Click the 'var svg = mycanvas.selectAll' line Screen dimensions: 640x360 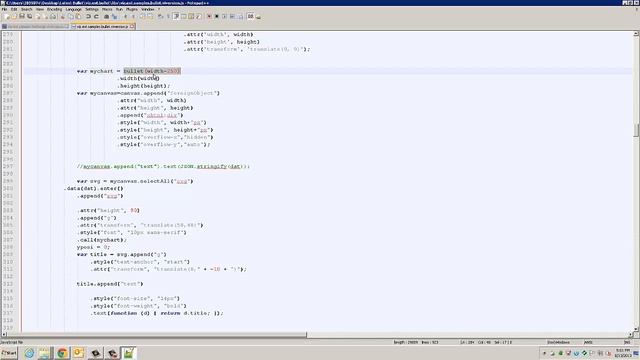pos(135,181)
